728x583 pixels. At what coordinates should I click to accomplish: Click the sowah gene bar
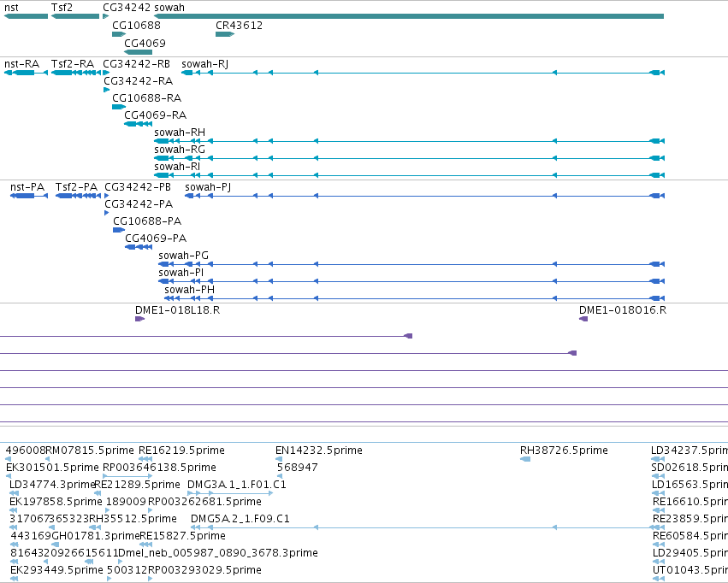tap(409, 16)
